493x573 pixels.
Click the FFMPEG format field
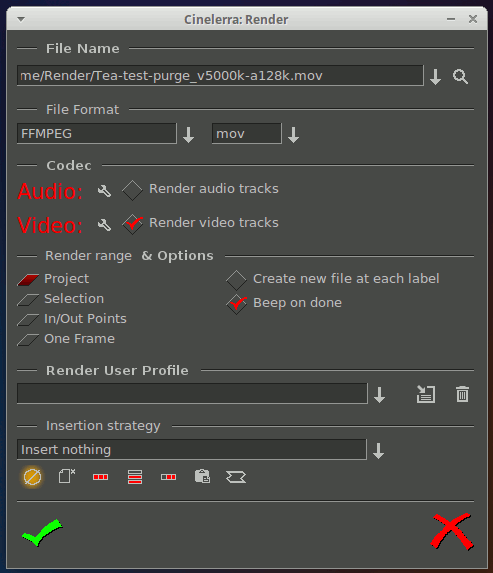[x=97, y=133]
